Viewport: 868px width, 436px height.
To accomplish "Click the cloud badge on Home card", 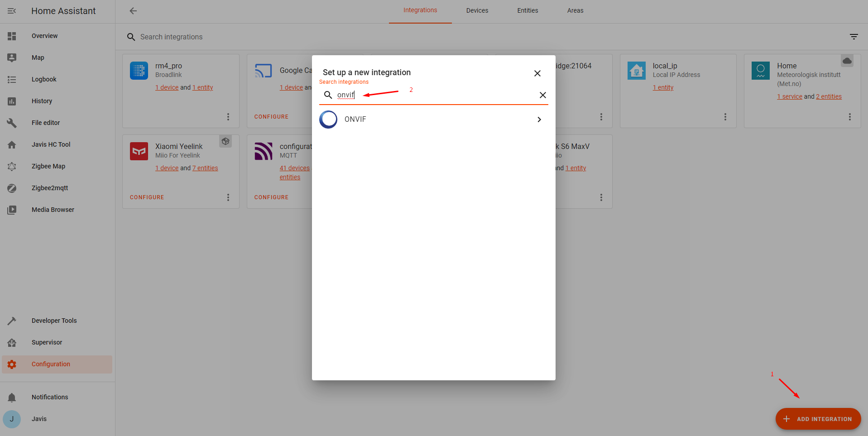I will pyautogui.click(x=847, y=61).
